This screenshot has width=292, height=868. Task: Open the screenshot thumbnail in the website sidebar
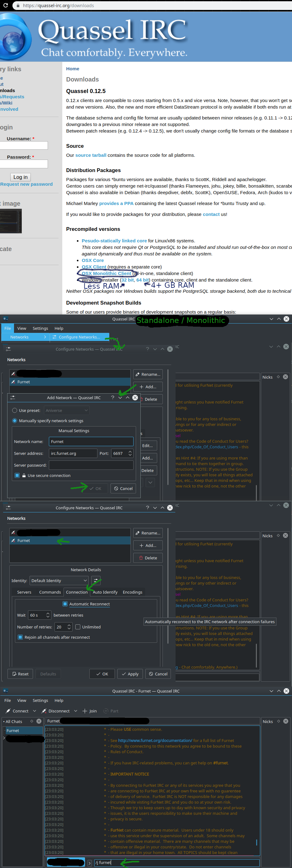(11, 221)
